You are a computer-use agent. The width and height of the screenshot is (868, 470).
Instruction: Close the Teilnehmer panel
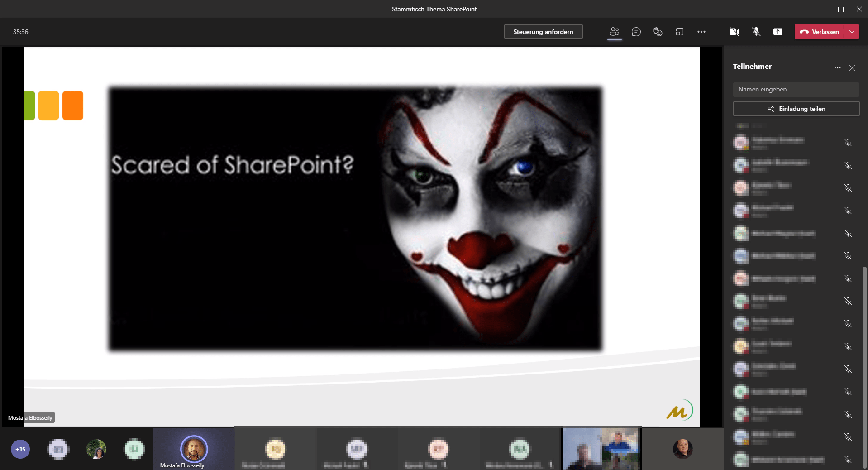852,68
